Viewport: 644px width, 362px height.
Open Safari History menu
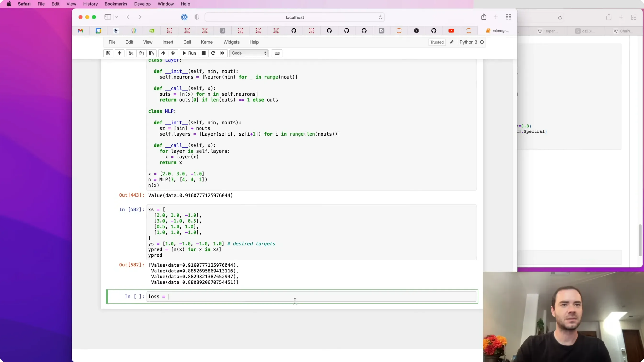pos(90,4)
